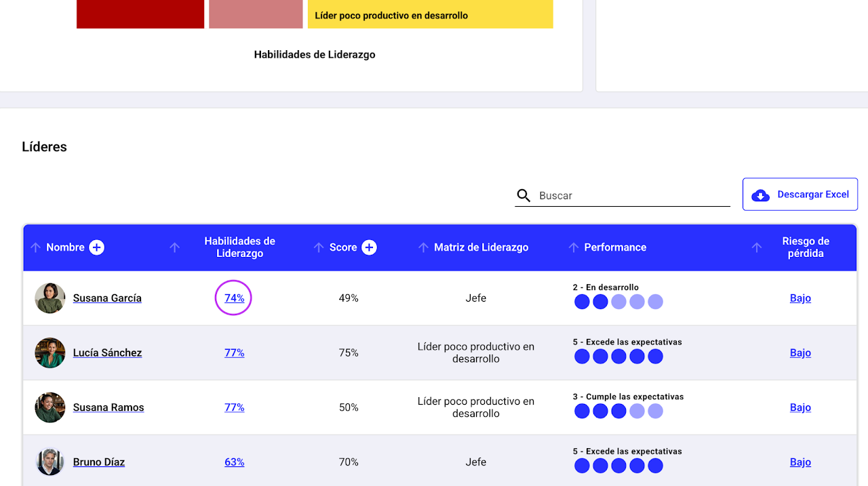
Task: Open Lucía Sánchez's 77% leadership score
Action: (235, 352)
